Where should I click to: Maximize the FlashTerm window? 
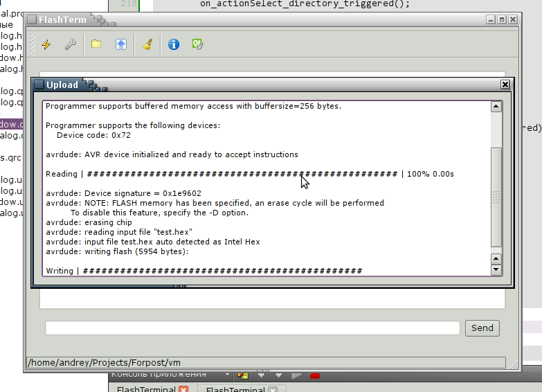[502, 19]
